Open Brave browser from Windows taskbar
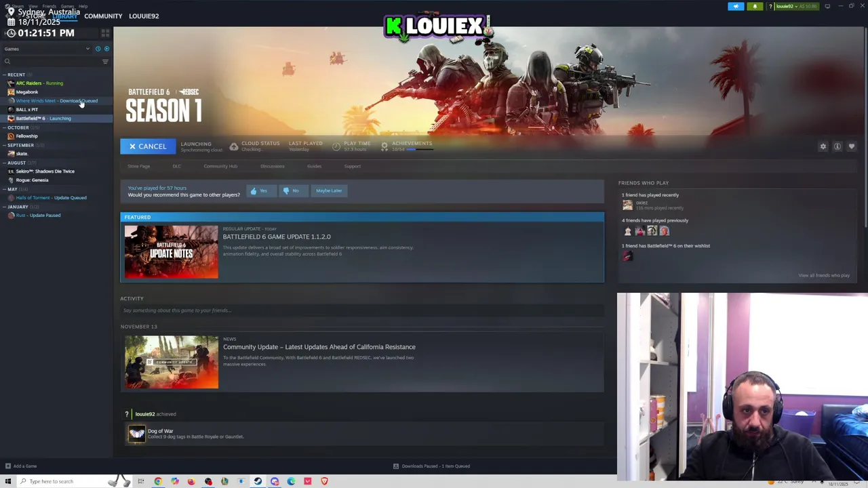This screenshot has width=868, height=488. (324, 481)
